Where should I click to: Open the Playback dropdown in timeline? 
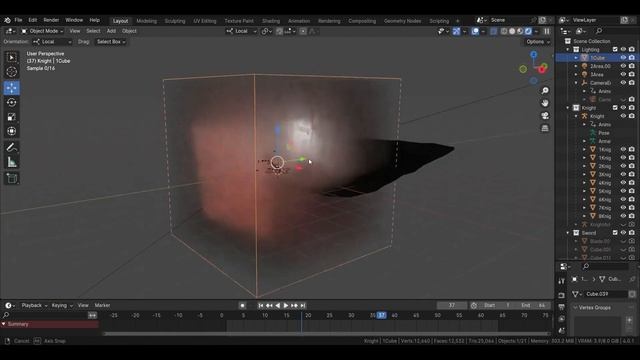34,305
